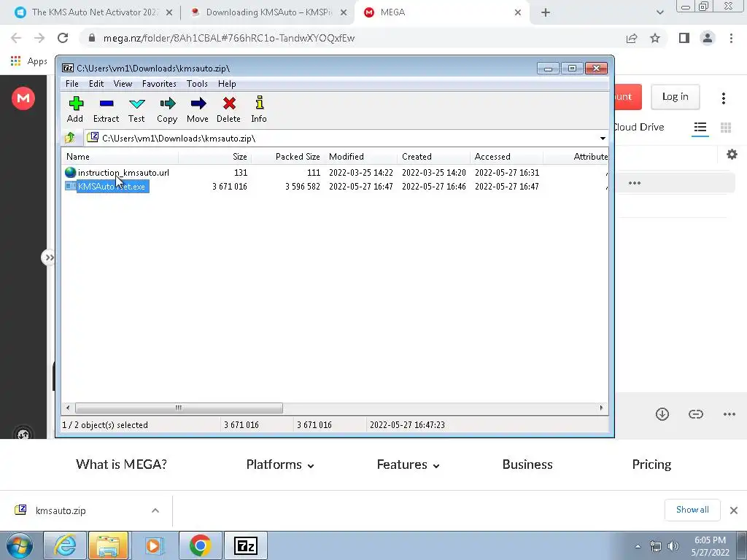Screen dimensions: 747x560
Task: Toggle the Chrome side panel icon
Action: pos(684,38)
